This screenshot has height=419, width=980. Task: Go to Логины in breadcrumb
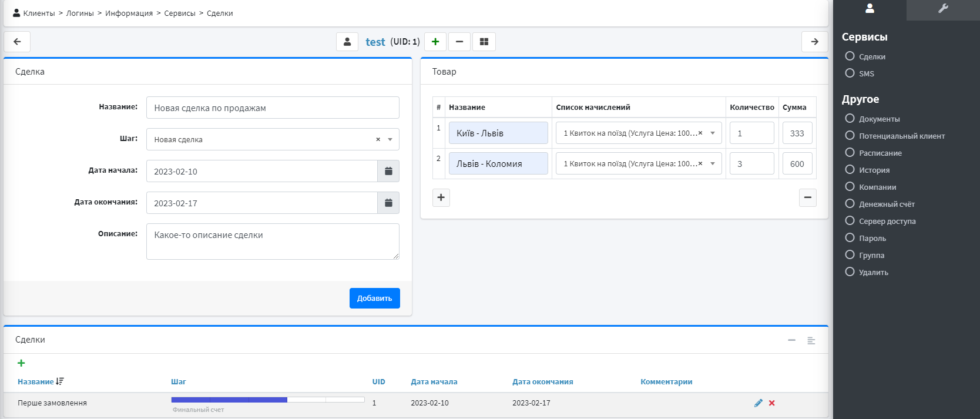80,14
